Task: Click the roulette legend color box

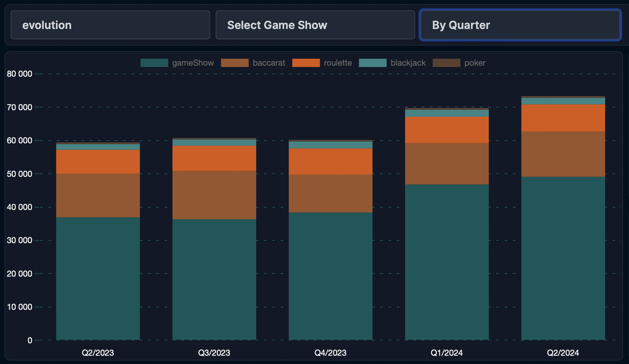Action: point(306,63)
